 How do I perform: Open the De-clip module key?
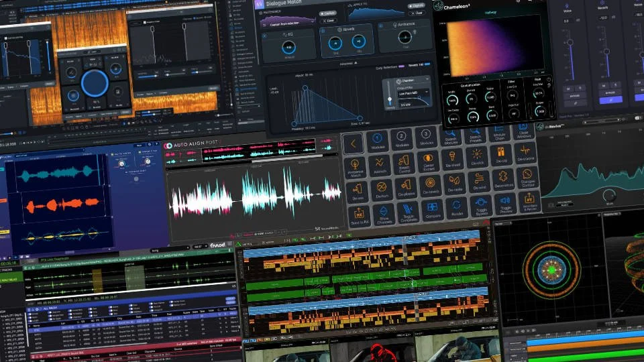click(x=501, y=155)
